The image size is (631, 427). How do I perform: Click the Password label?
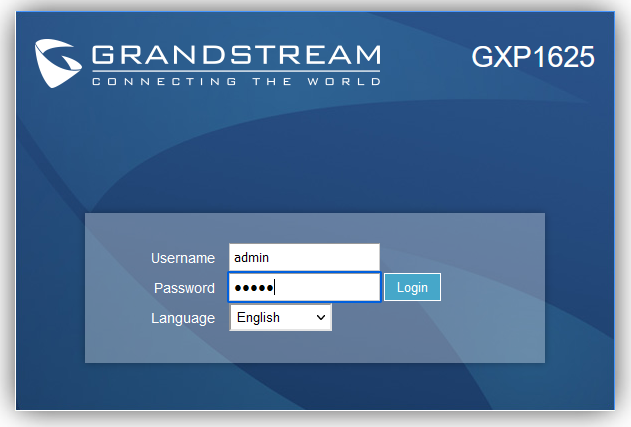pos(184,288)
